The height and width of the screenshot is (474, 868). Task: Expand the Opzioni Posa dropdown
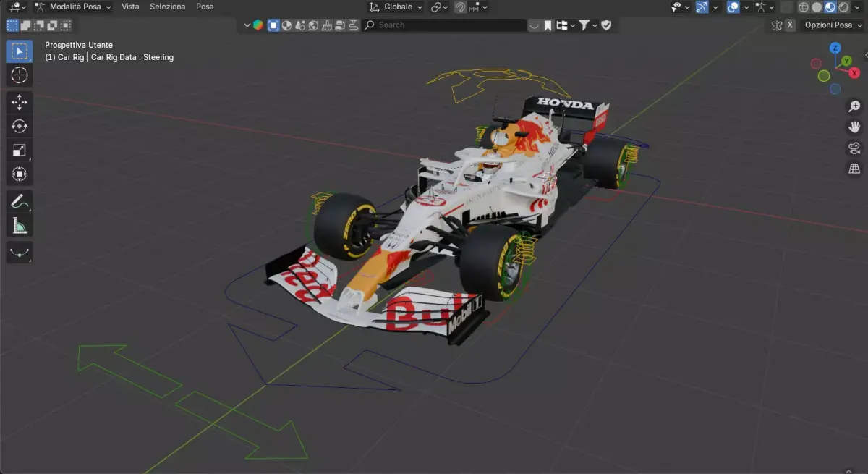833,25
